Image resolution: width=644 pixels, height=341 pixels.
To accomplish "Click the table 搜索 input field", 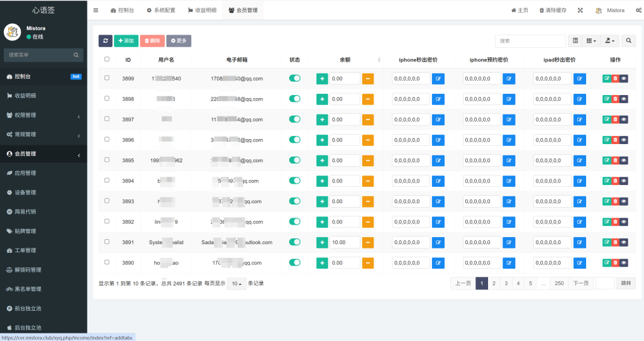I will (x=530, y=41).
